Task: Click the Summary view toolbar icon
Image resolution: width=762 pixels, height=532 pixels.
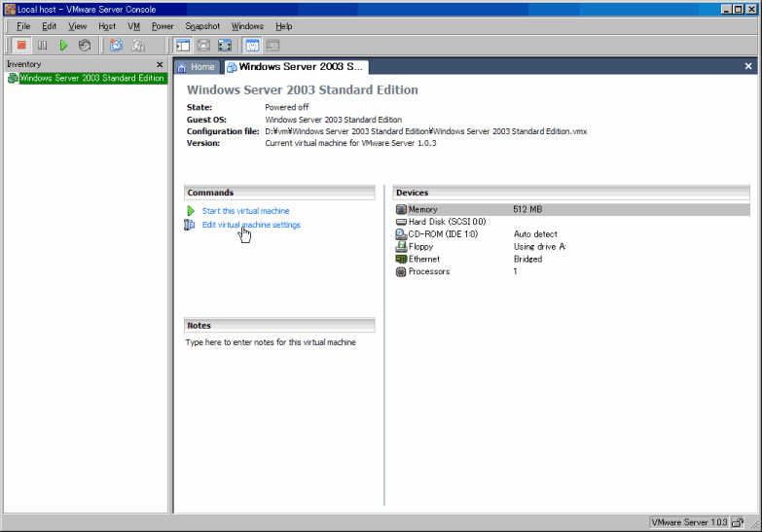Action: coord(252,46)
